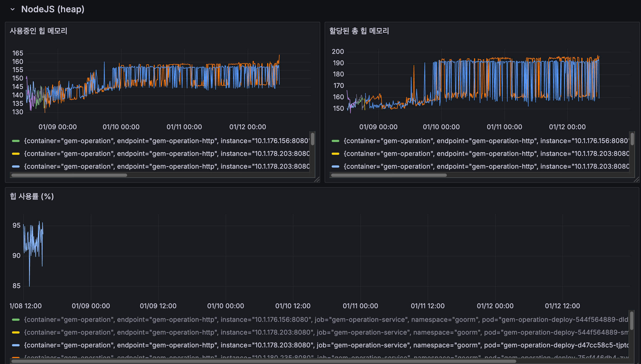Click the horizontal legend scrollbar in the 사용중인 힙 메모리 panel
This screenshot has height=364, width=641.
(x=69, y=175)
